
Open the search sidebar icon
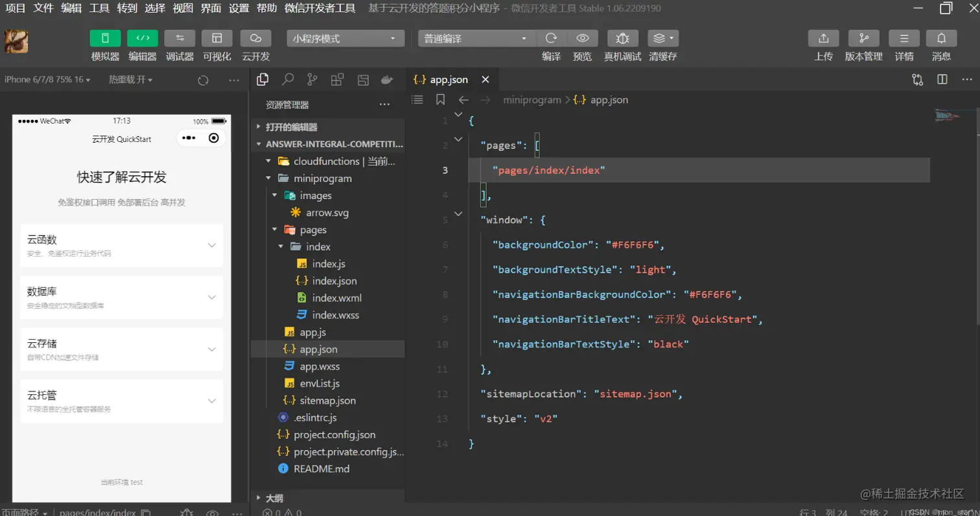288,80
